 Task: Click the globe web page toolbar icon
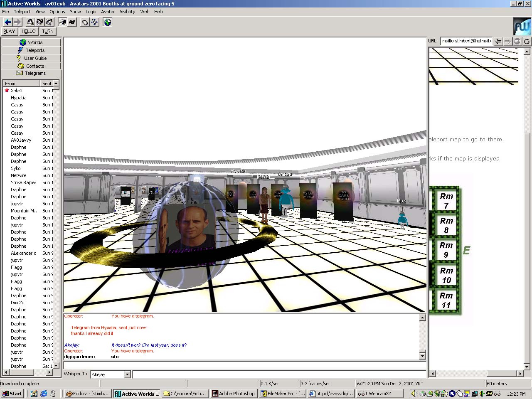pos(107,22)
